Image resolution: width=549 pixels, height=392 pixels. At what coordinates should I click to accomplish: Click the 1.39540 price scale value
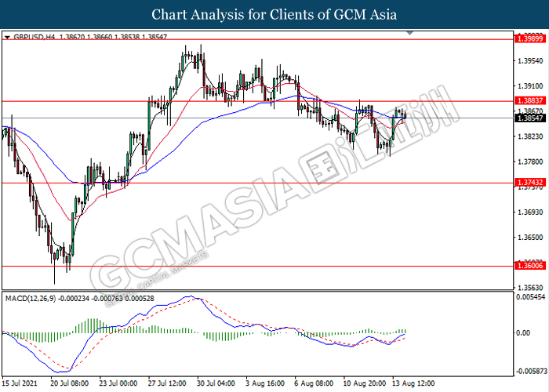point(530,61)
